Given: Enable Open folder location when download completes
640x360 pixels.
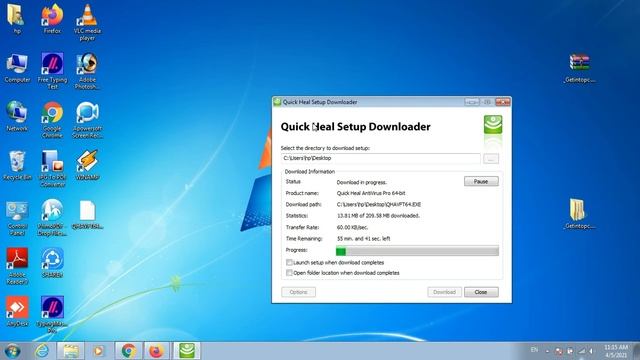Looking at the screenshot, I should (x=289, y=273).
